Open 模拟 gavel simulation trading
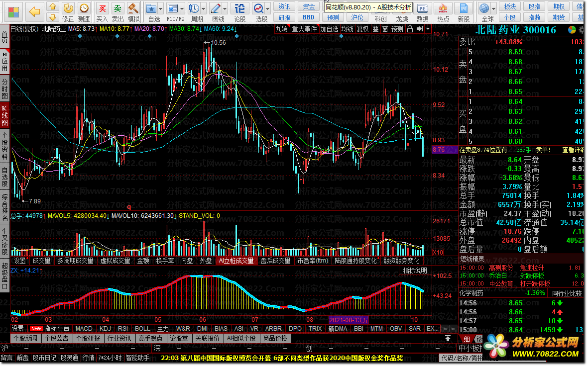Viewport: 588px width, 366px height. (x=133, y=12)
